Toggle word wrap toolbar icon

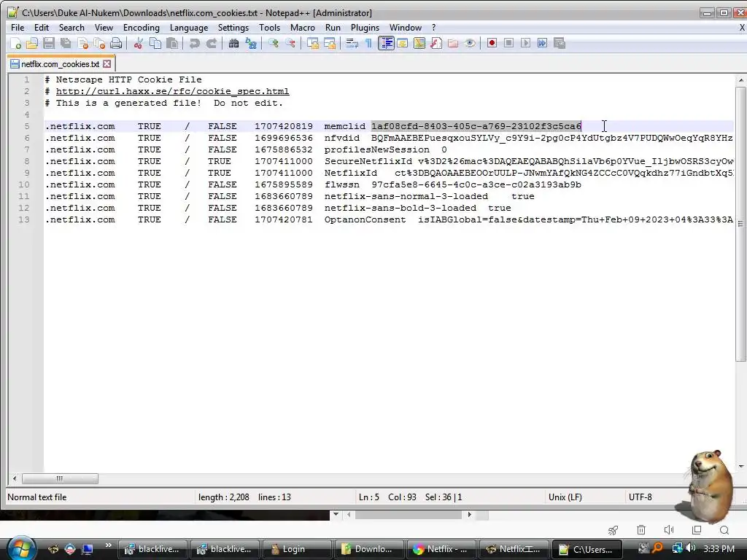point(352,43)
